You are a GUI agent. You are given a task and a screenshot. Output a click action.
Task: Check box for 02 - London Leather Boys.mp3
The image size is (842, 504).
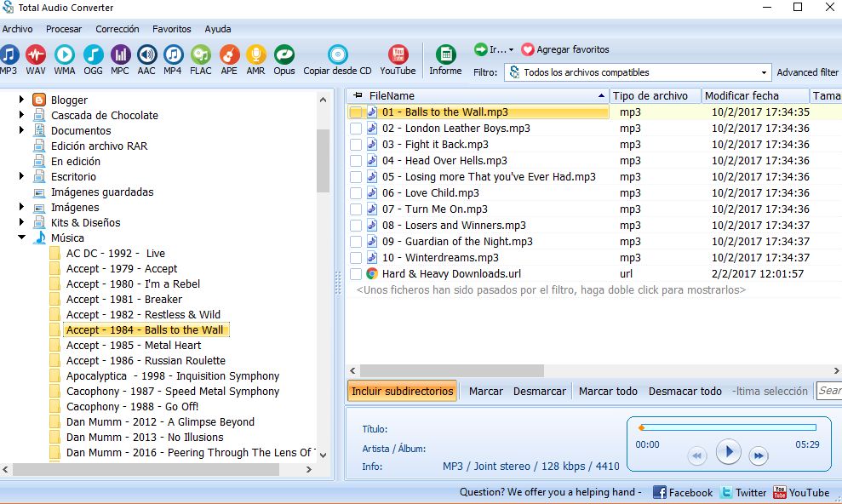coord(356,129)
